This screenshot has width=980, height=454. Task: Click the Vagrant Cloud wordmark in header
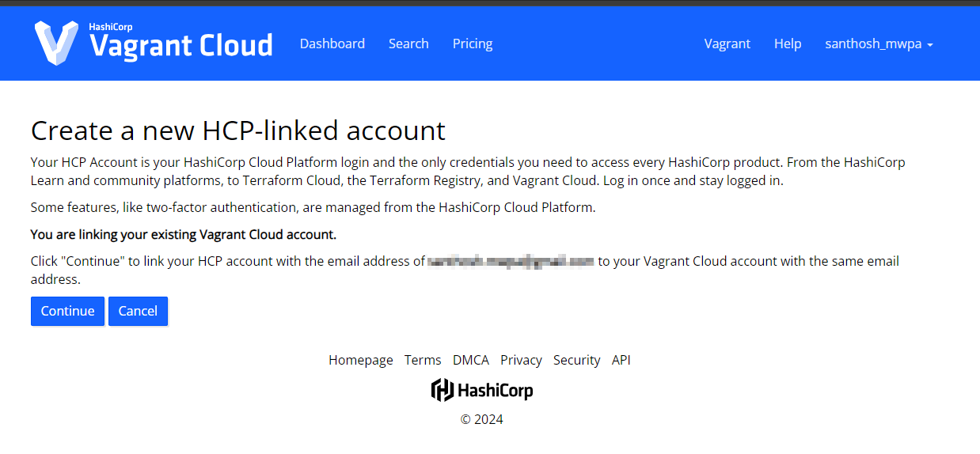coord(181,46)
